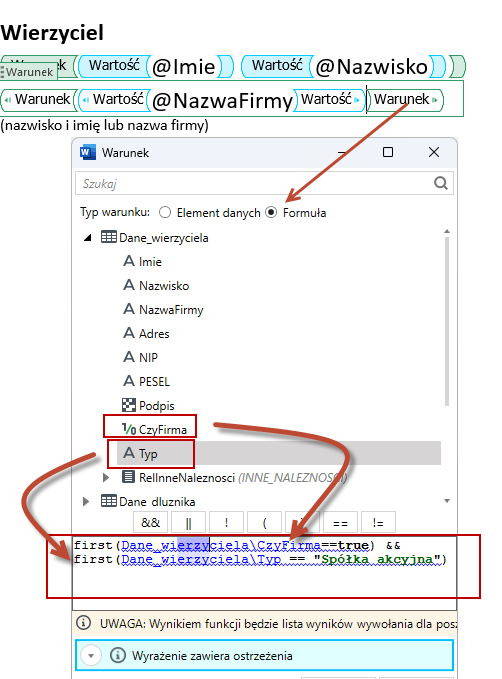Click the Wartość tag before @Imie
Image resolution: width=502 pixels, height=679 pixels.
pyautogui.click(x=114, y=65)
